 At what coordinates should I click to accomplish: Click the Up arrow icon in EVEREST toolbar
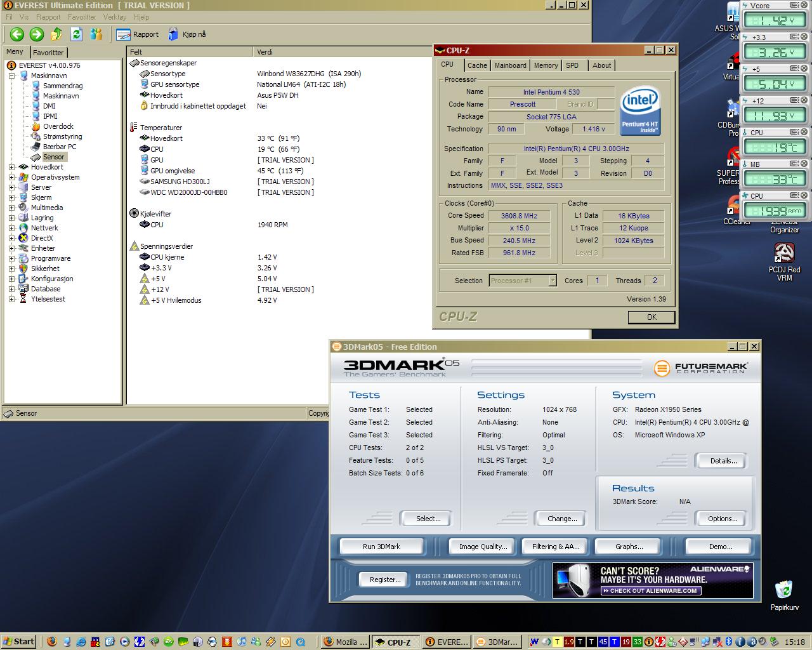57,34
